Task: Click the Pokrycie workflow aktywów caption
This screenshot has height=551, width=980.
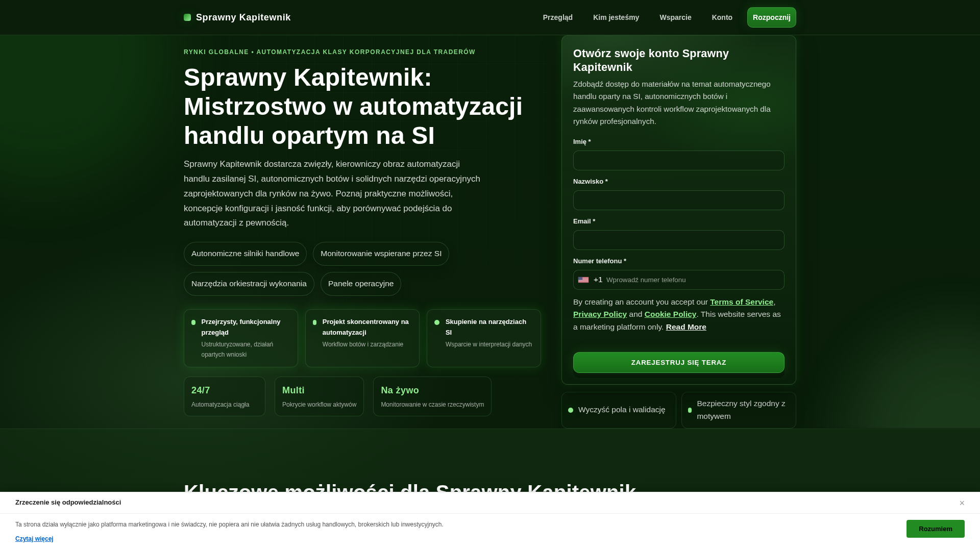Action: [319, 405]
